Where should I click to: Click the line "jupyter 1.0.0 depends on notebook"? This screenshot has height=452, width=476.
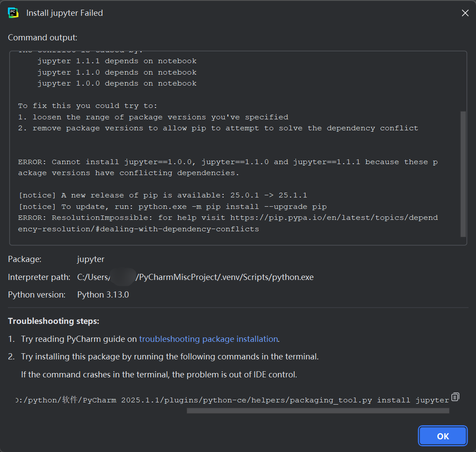117,83
